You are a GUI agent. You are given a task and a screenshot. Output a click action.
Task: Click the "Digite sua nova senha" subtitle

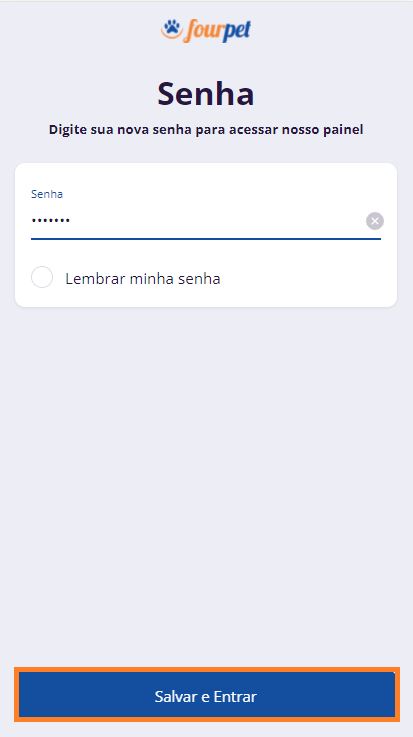206,130
